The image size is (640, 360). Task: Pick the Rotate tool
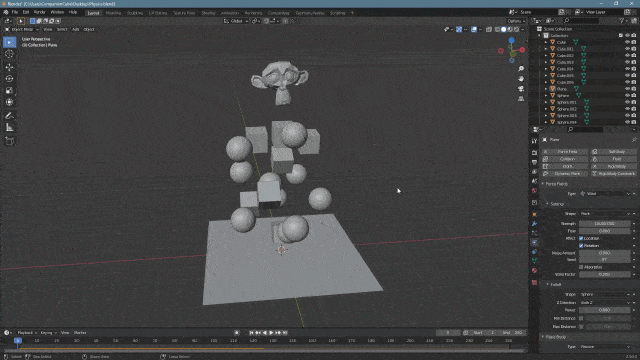point(9,79)
